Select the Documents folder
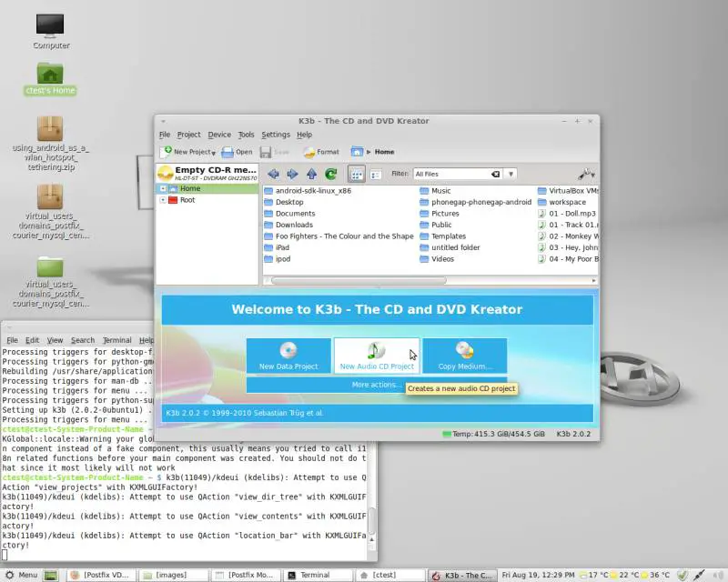Screen dimensions: 728x582 point(289,214)
